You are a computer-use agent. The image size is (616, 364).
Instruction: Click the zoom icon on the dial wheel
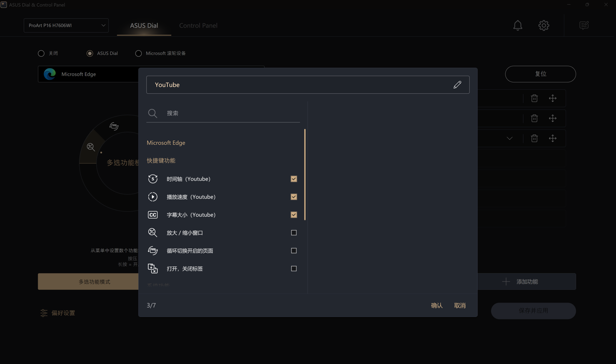click(x=91, y=147)
